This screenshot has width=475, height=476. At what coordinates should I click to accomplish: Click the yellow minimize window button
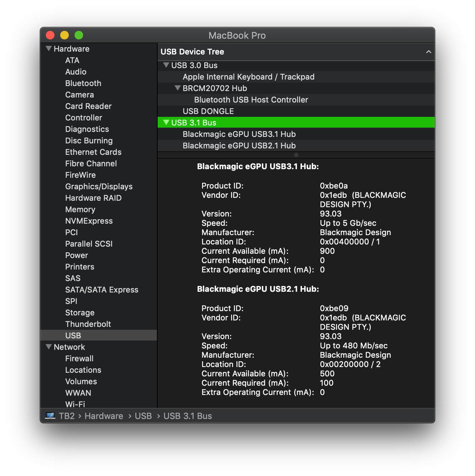point(64,35)
